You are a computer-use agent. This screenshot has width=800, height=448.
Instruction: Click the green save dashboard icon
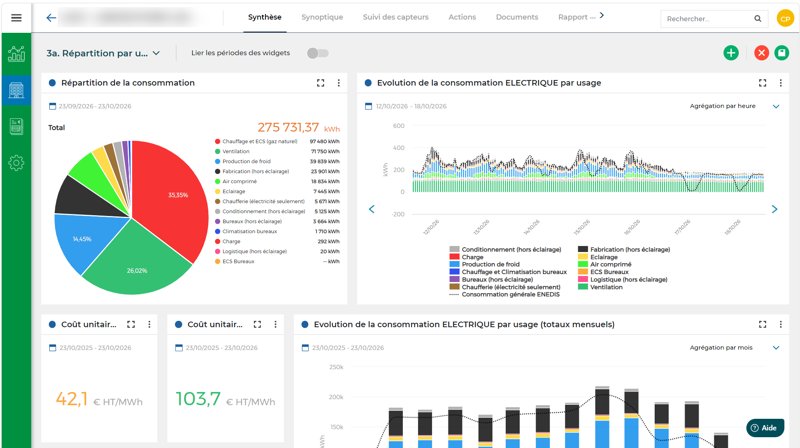pos(782,53)
